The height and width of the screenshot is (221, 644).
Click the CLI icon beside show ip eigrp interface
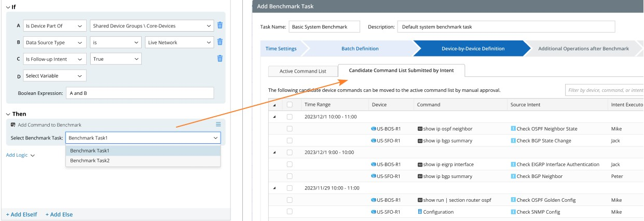[x=420, y=164]
